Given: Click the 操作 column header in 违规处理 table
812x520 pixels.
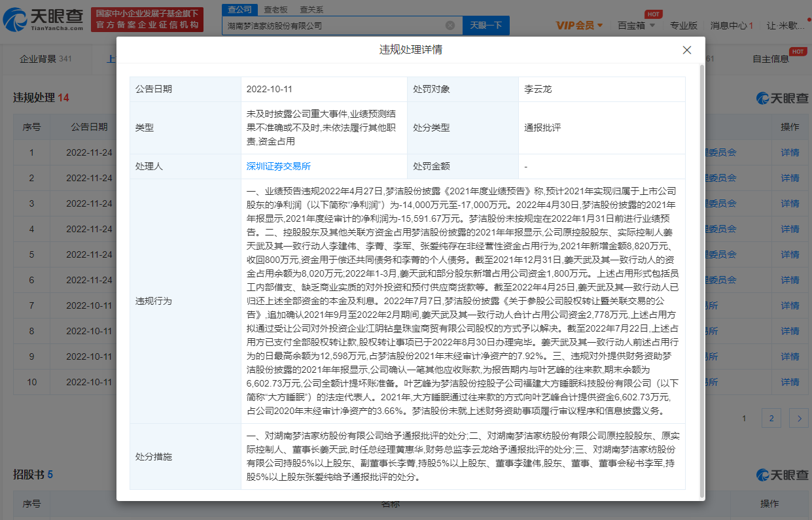Looking at the screenshot, I should click(790, 127).
